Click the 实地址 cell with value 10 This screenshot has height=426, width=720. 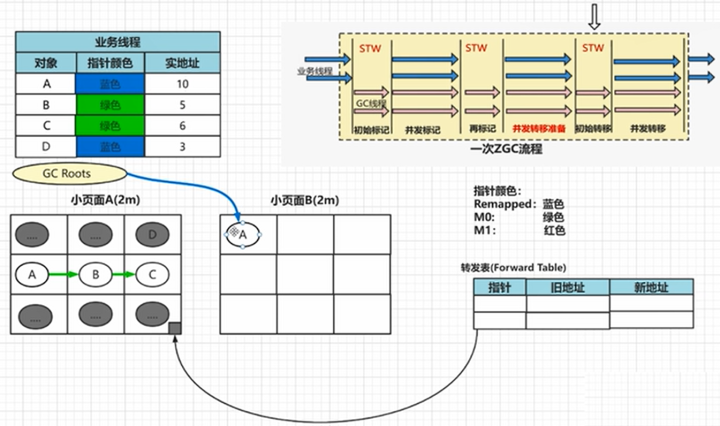(183, 84)
